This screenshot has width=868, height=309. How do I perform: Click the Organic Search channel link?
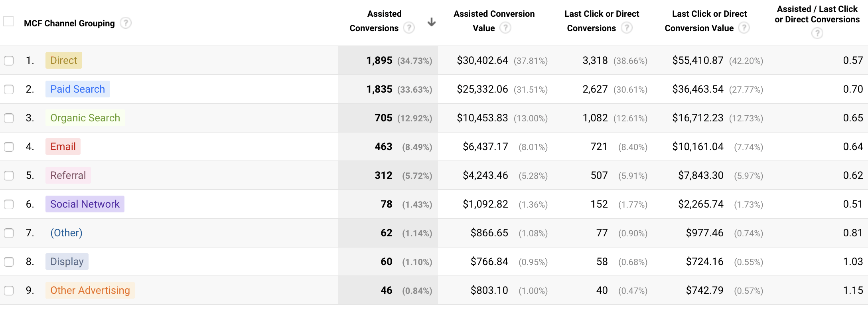pyautogui.click(x=85, y=118)
